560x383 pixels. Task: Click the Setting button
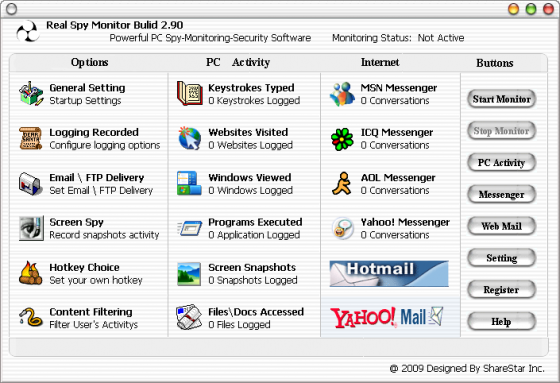click(501, 258)
